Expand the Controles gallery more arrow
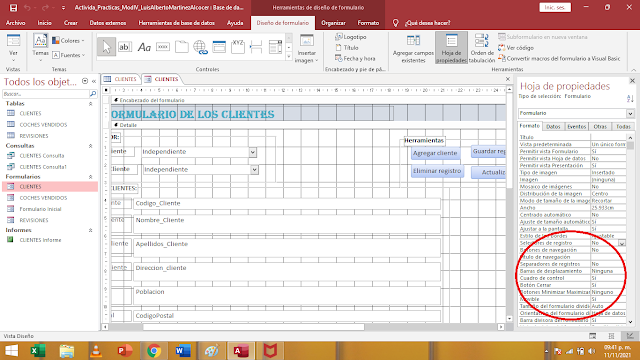640x360 pixels. pos(289,57)
